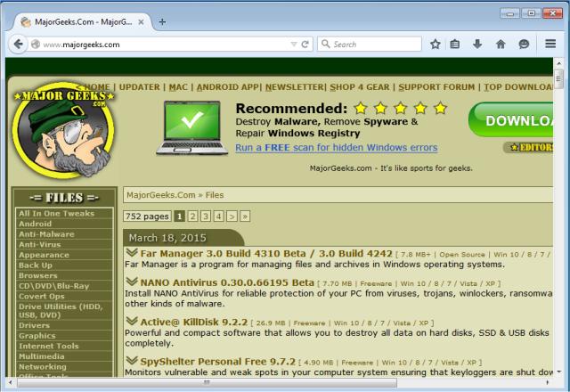Click the browser Back arrow button
The image size is (570, 392).
(18, 45)
